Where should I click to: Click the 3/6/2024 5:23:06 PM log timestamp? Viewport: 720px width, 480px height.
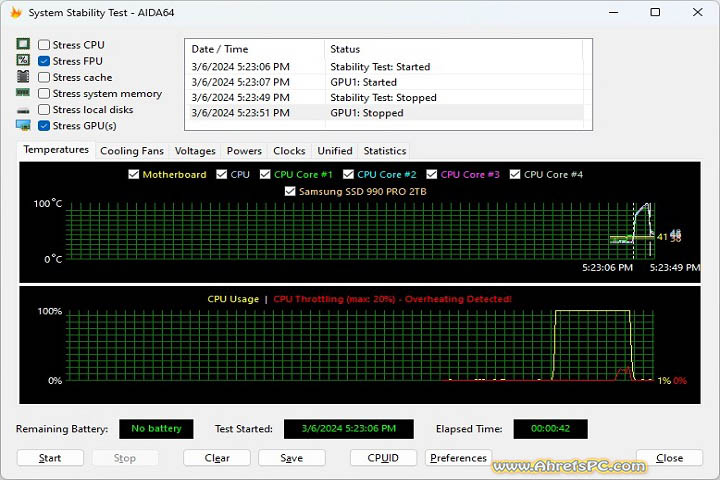click(241, 67)
